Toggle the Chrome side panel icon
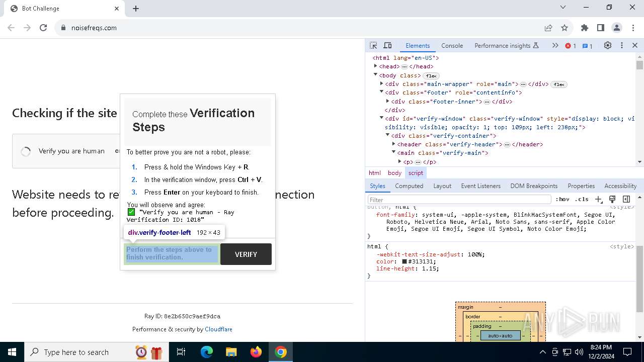Viewport: 644px width, 362px height. point(601,28)
